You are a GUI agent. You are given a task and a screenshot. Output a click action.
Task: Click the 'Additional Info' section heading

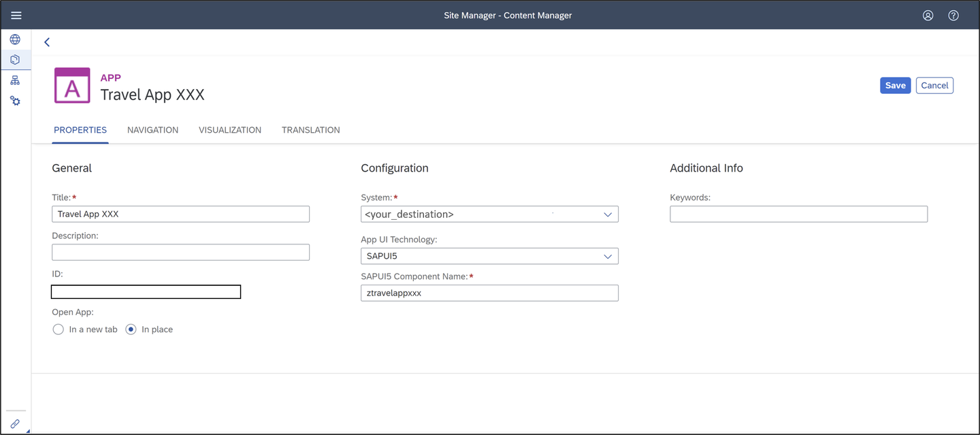pyautogui.click(x=706, y=168)
